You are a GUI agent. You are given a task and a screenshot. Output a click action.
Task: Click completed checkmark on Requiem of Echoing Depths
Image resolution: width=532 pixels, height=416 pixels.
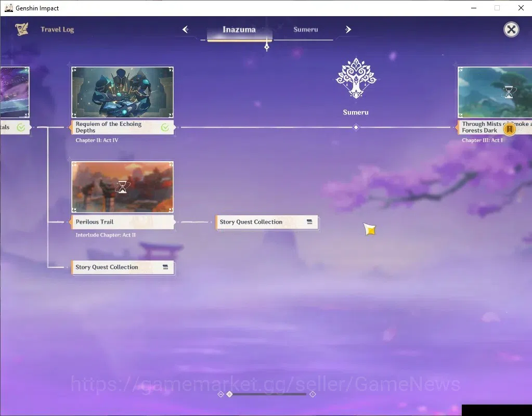tap(165, 127)
